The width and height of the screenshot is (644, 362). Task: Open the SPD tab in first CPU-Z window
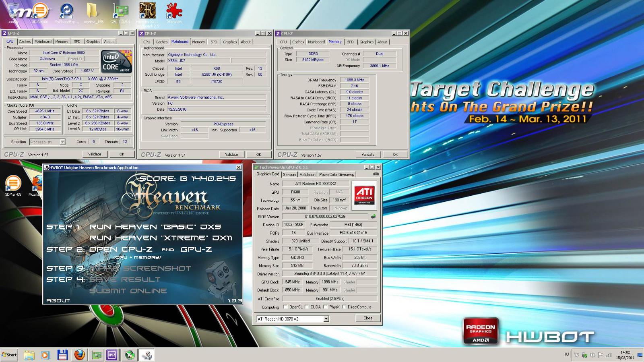point(77,41)
